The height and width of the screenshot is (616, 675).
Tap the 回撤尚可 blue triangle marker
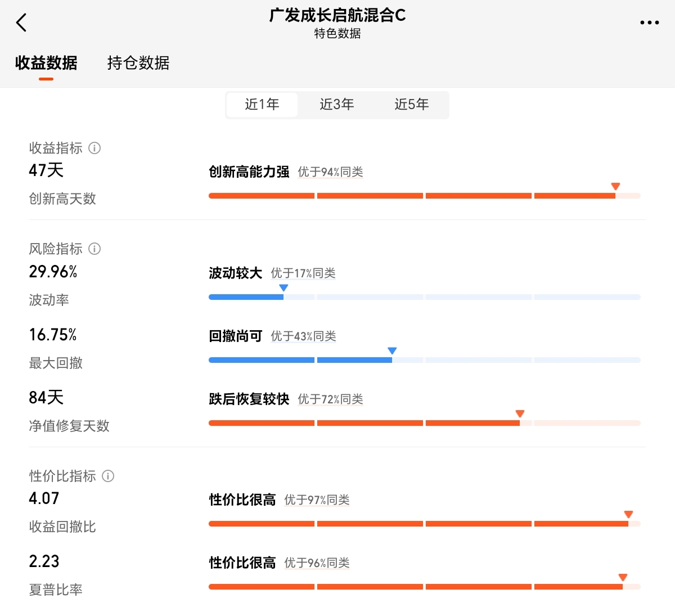click(x=392, y=351)
